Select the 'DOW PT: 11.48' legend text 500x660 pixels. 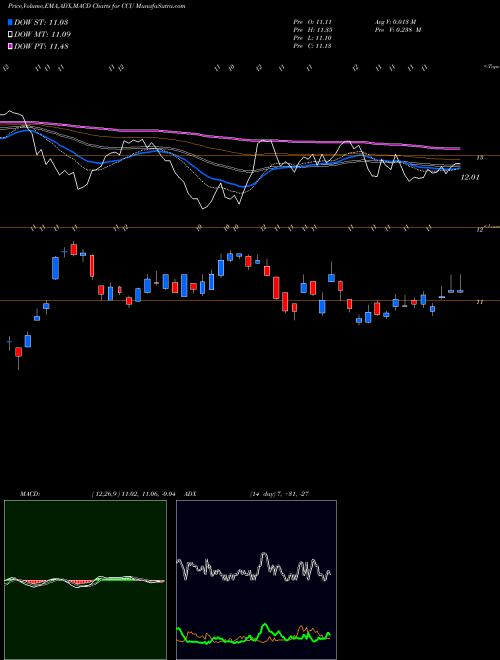pos(41,46)
